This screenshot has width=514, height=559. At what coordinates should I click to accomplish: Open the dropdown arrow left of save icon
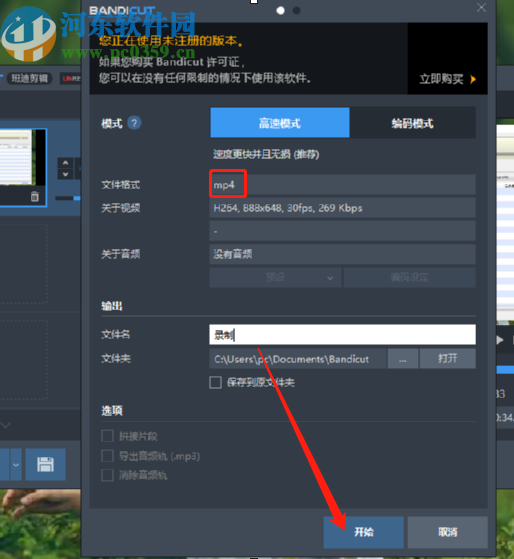click(16, 465)
